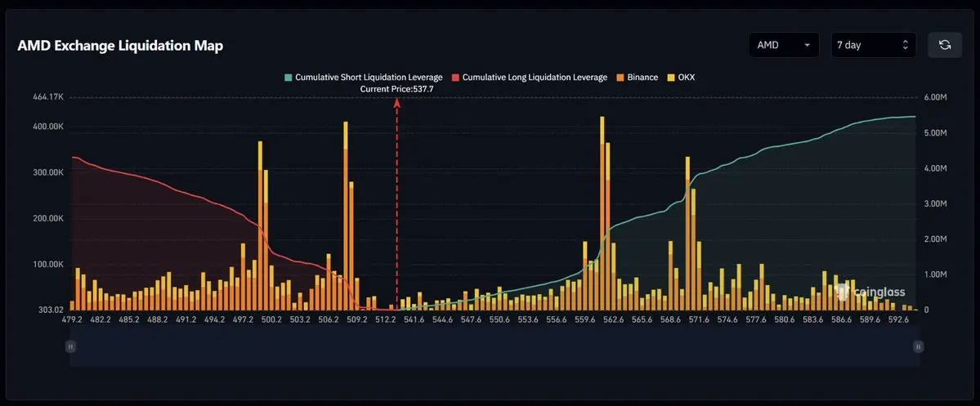The image size is (980, 406).
Task: Click the 3.00M right axis label
Action: pos(936,203)
